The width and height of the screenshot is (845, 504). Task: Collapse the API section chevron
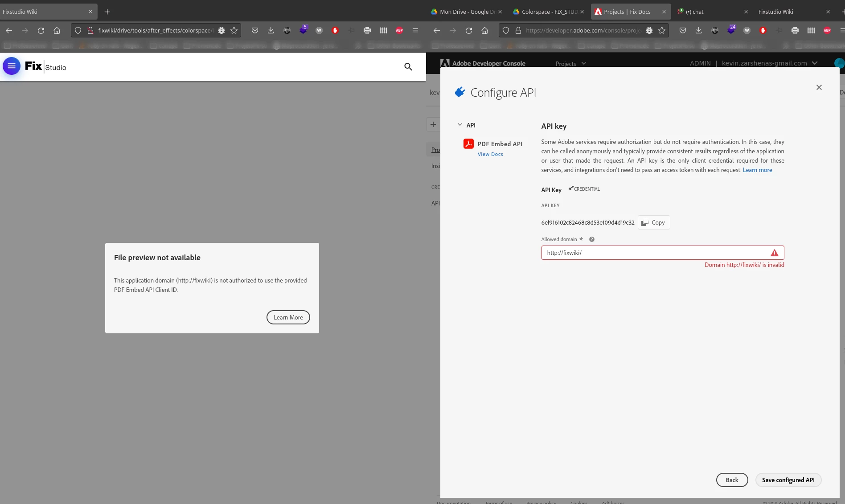tap(460, 125)
